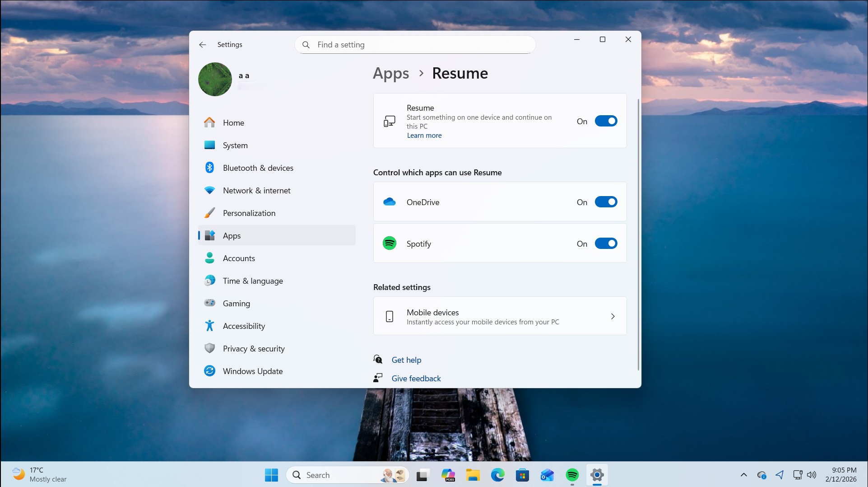Image resolution: width=868 pixels, height=487 pixels.
Task: Click the OneDrive cloud icon
Action: pyautogui.click(x=389, y=201)
